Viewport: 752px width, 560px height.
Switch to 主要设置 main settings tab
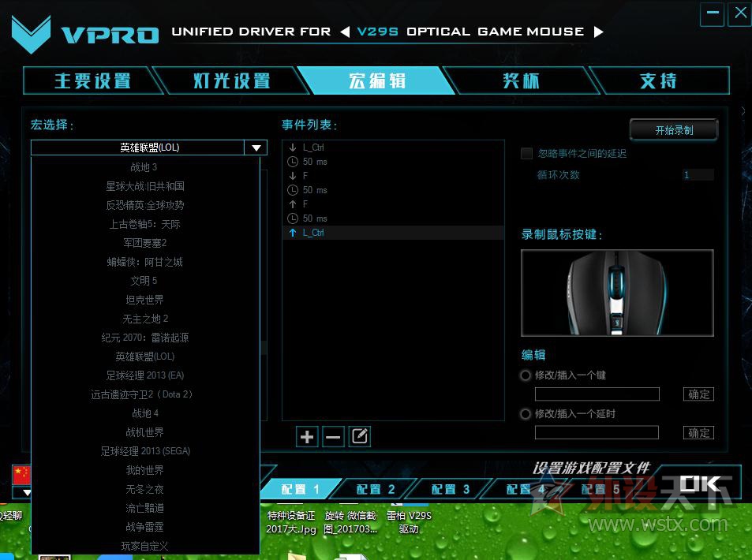92,80
